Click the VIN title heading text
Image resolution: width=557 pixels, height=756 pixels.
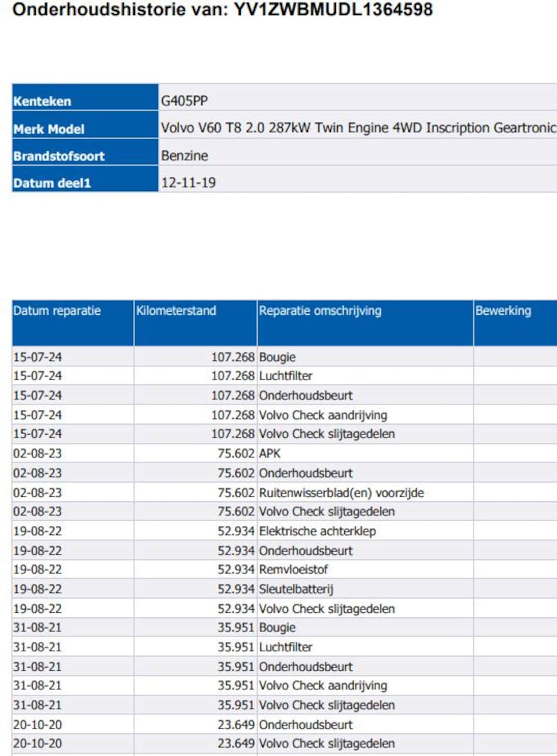[x=222, y=10]
